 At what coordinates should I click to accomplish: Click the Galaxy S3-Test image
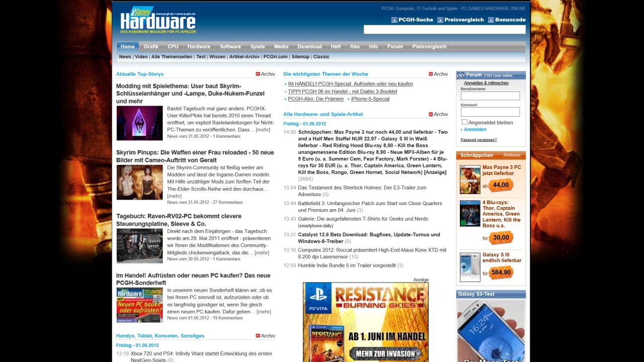click(491, 330)
